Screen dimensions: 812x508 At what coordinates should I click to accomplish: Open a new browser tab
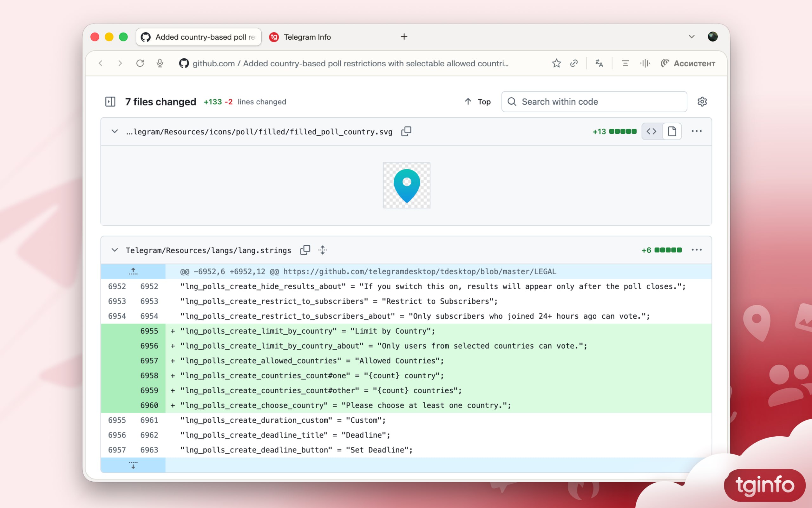(404, 36)
